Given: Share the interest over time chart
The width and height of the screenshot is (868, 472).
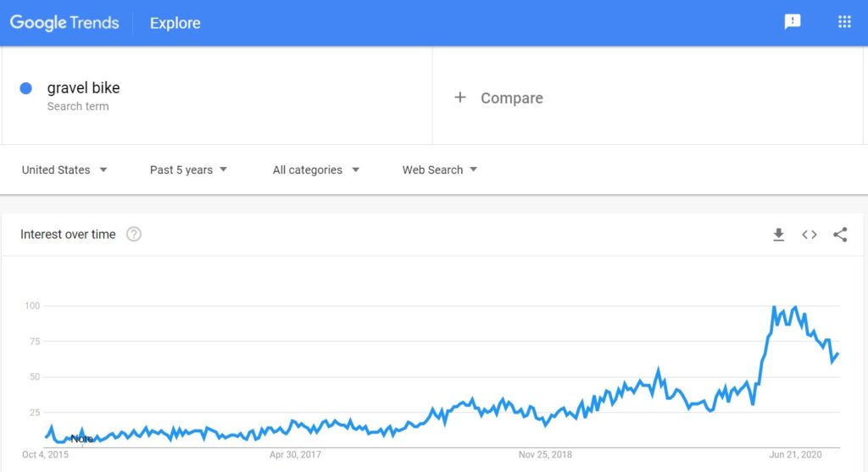Looking at the screenshot, I should pyautogui.click(x=840, y=235).
